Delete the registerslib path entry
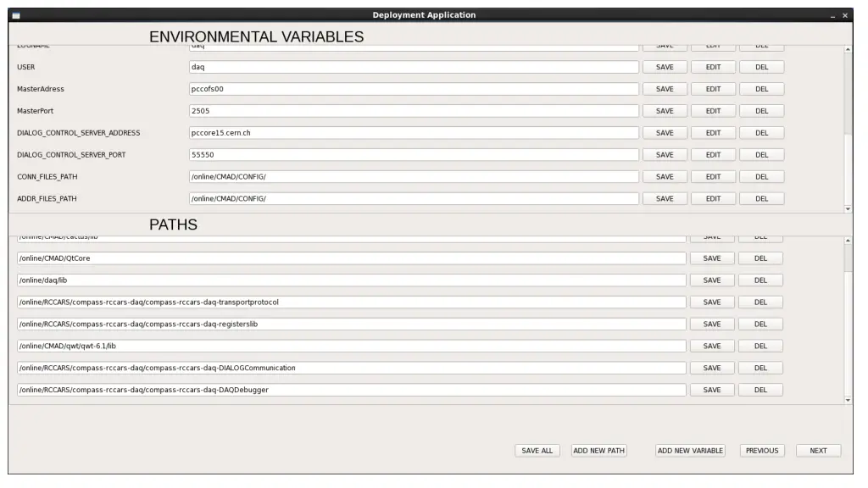The width and height of the screenshot is (868, 488). coord(760,324)
